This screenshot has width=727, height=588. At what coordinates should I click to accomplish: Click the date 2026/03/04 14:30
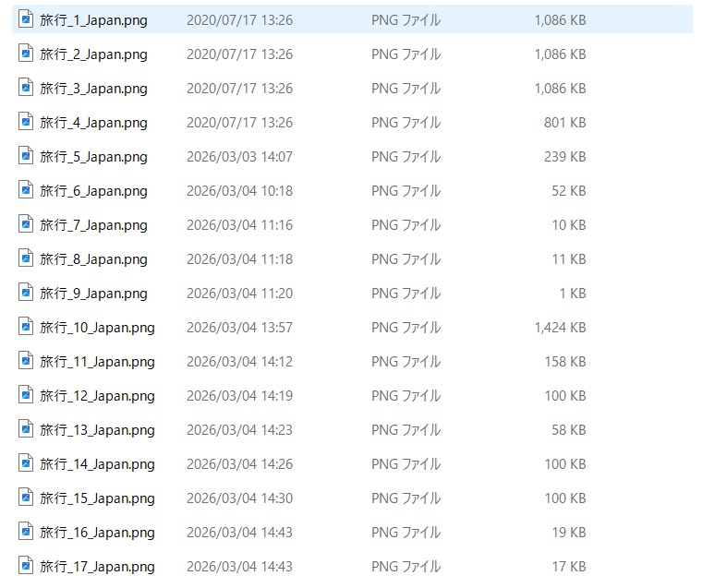[x=239, y=498]
